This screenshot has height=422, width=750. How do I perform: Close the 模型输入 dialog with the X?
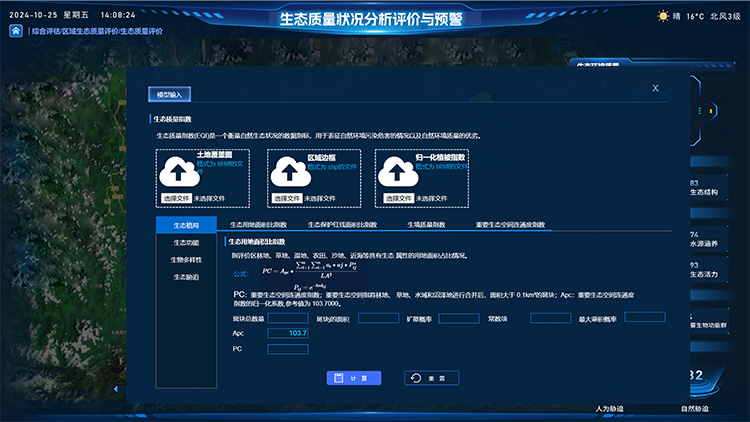click(655, 88)
